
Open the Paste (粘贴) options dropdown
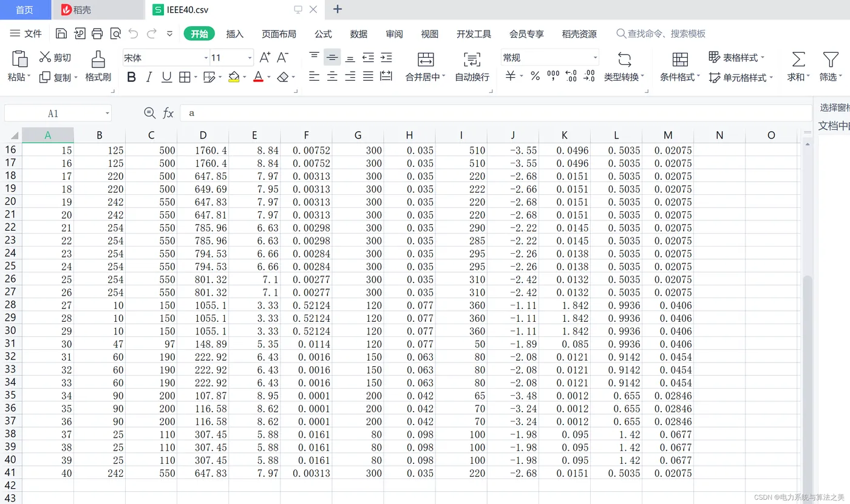[x=19, y=77]
